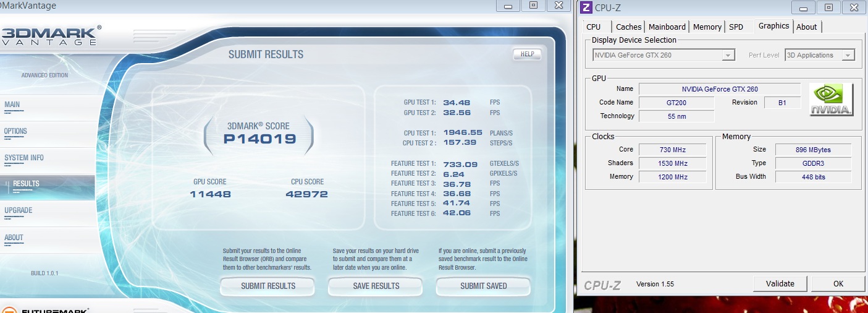Image resolution: width=868 pixels, height=313 pixels.
Task: Click the CPU score value 42972
Action: [306, 194]
